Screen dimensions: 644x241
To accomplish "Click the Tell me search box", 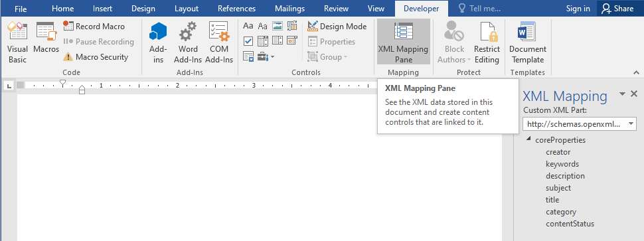I will 479,9.
